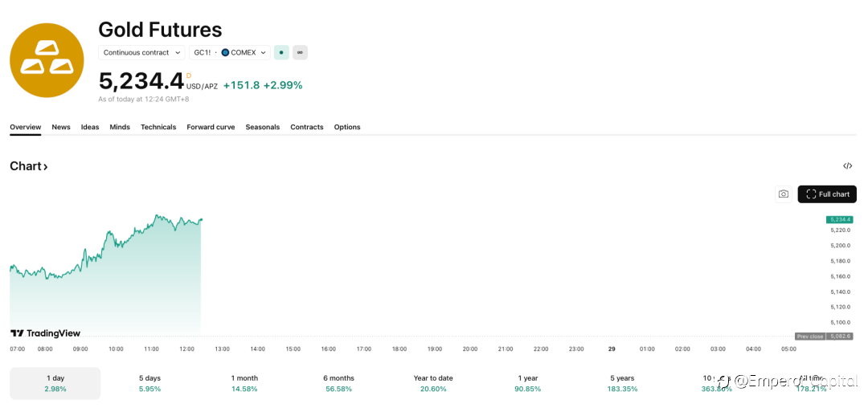Choose the Year to date range

[433, 383]
